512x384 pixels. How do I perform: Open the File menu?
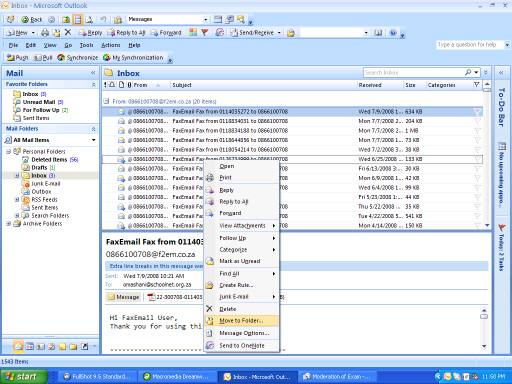(13, 45)
